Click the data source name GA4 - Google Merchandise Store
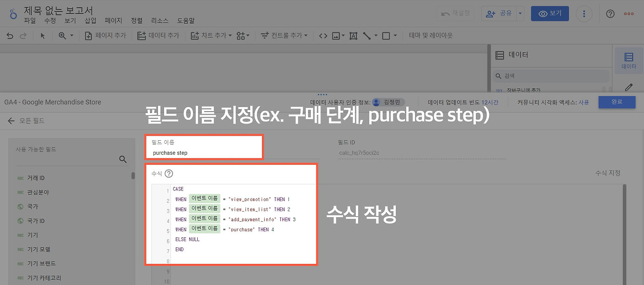Screen dimensions: 644x285 coord(53,102)
